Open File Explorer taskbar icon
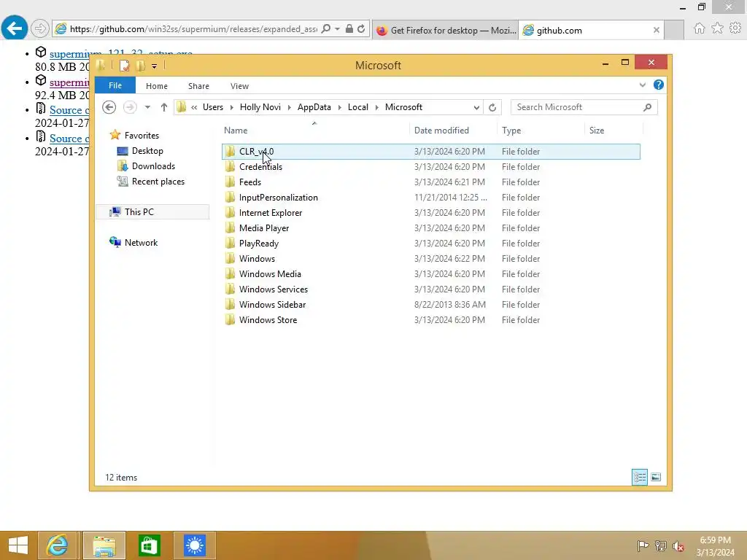The image size is (747, 560). click(x=104, y=545)
